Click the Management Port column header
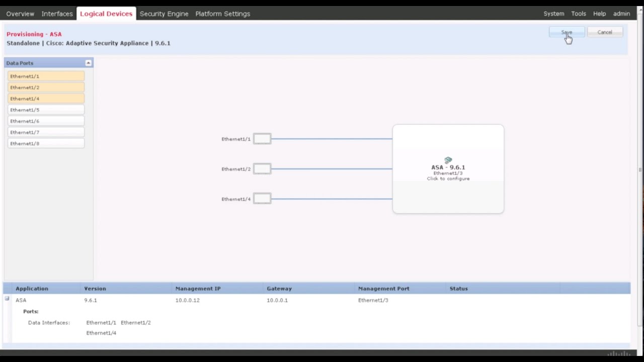The width and height of the screenshot is (644, 362). 384,289
